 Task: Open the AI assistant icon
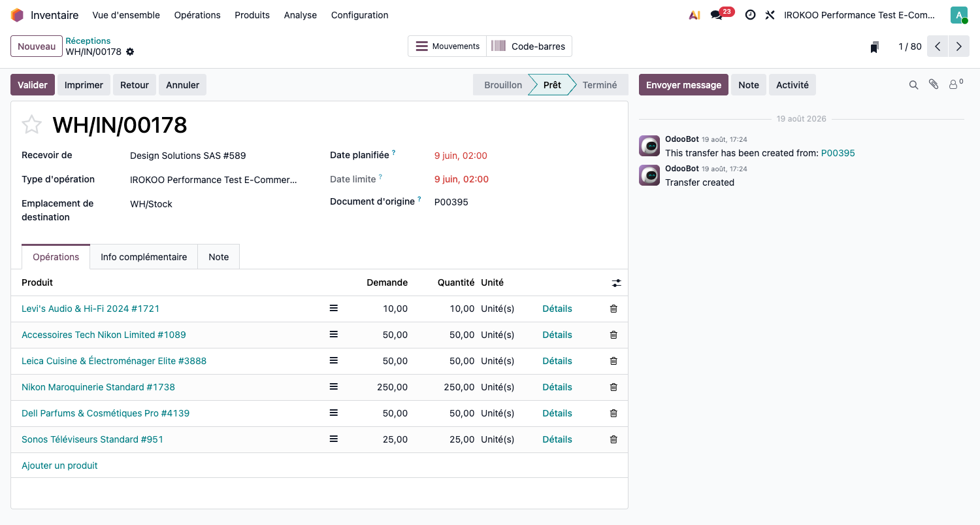[694, 15]
